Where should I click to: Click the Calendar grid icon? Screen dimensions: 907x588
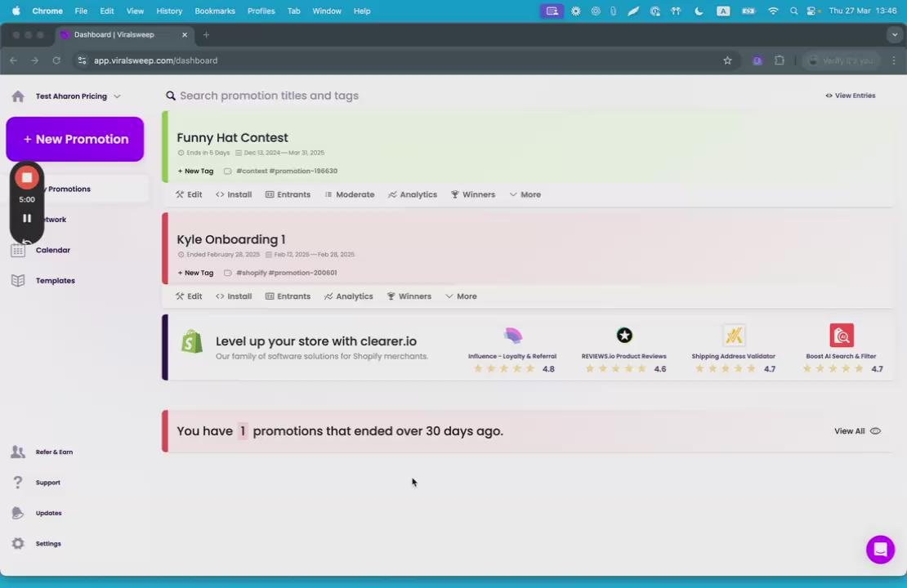coord(18,251)
